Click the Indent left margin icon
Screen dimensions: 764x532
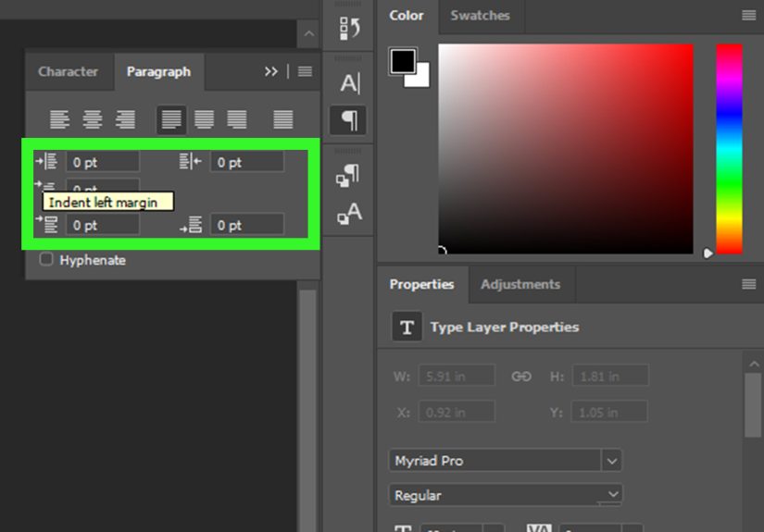click(x=47, y=161)
